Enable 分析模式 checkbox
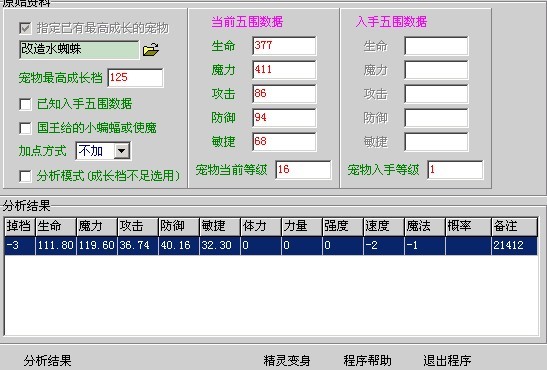The width and height of the screenshot is (547, 370). [x=25, y=176]
